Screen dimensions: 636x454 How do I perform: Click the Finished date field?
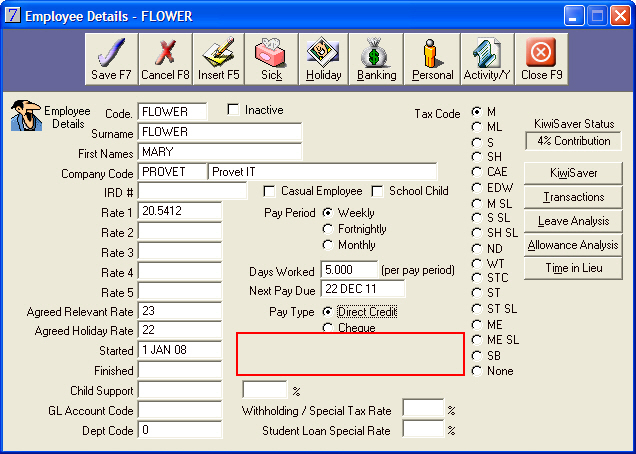[x=180, y=370]
